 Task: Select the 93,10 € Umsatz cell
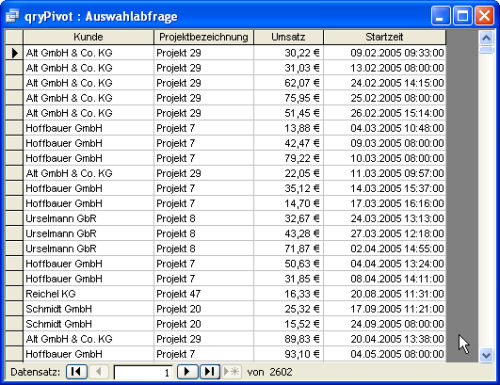point(288,354)
